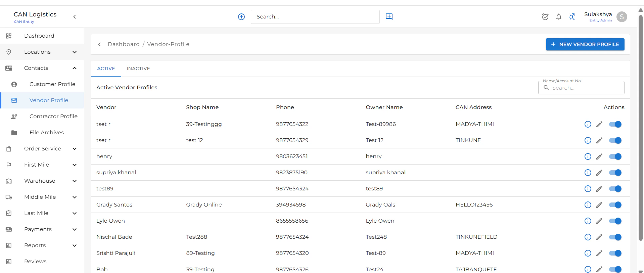Open the user avatar S menu
The height and width of the screenshot is (273, 644).
[622, 17]
